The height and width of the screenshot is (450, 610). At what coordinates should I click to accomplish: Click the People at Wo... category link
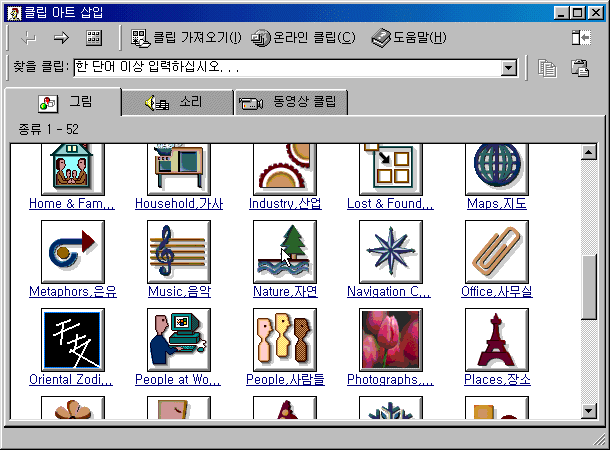click(178, 379)
